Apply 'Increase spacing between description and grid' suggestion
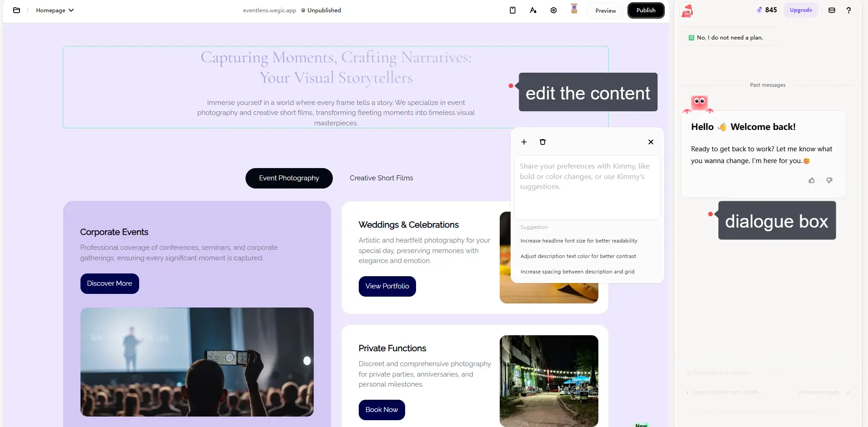This screenshot has width=868, height=427. point(577,272)
